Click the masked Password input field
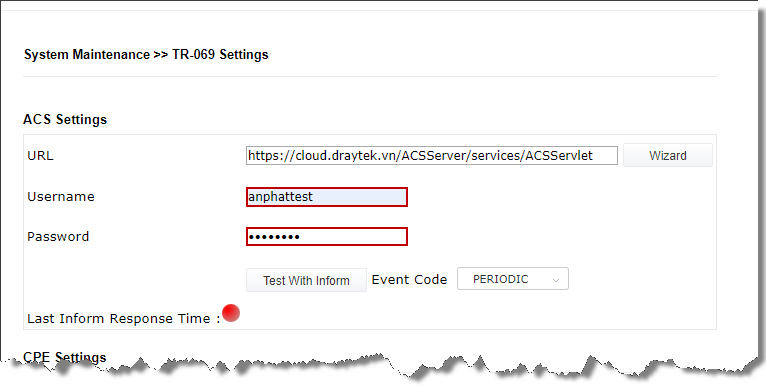766x386 pixels. (x=326, y=236)
